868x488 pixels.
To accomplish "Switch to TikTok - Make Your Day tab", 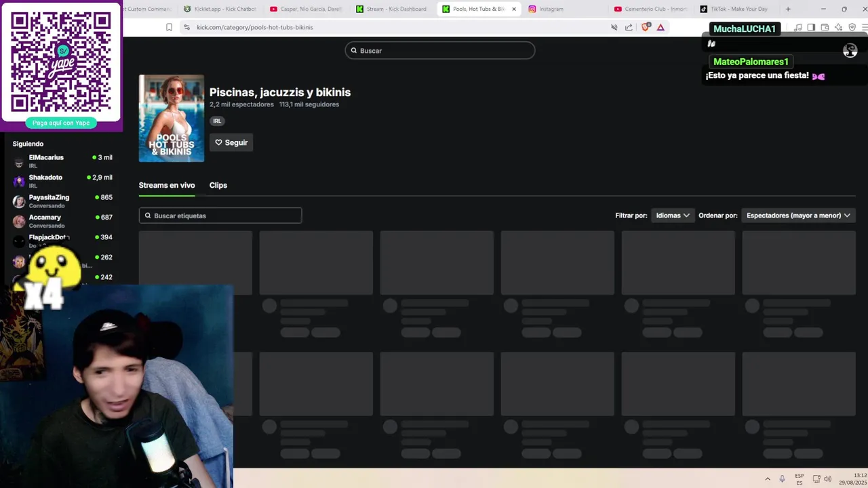I will coord(736,9).
